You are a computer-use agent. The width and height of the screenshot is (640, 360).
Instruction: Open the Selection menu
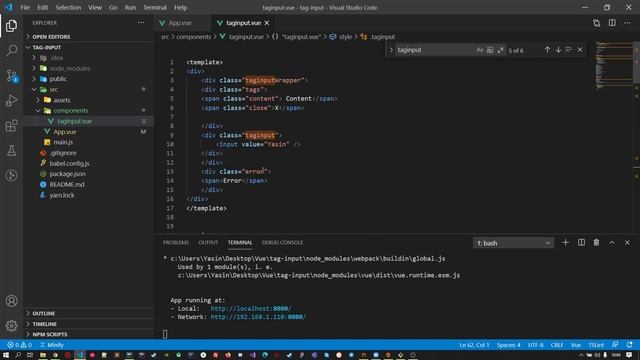(68, 7)
